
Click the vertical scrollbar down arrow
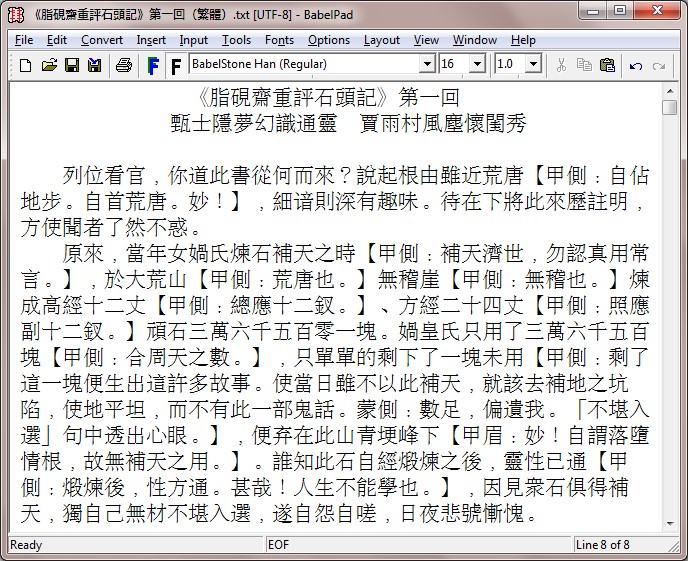pyautogui.click(x=670, y=526)
